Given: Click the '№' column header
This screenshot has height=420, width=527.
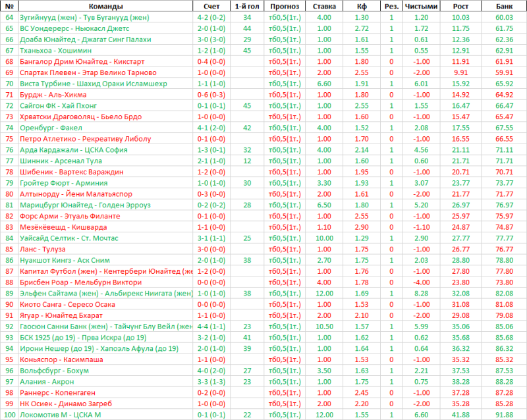Looking at the screenshot, I should tap(9, 6).
